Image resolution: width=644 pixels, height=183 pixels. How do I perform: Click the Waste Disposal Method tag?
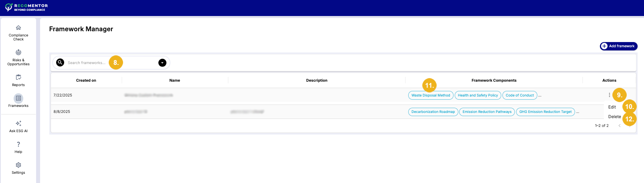pos(431,95)
